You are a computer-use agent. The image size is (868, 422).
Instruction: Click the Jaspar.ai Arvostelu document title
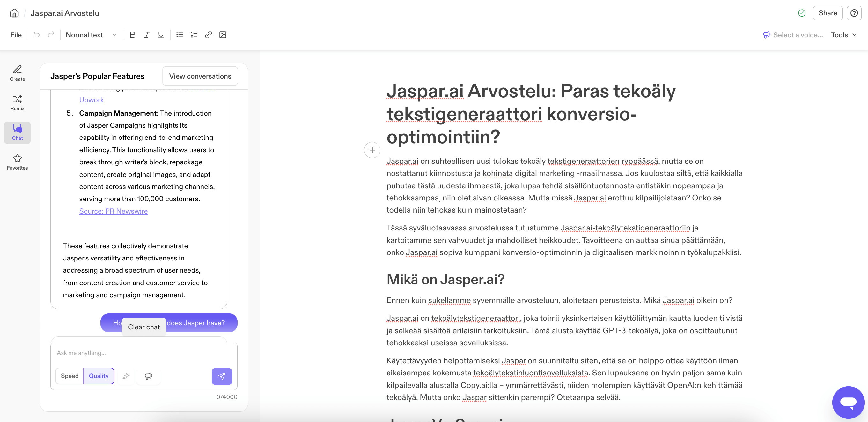click(x=65, y=13)
